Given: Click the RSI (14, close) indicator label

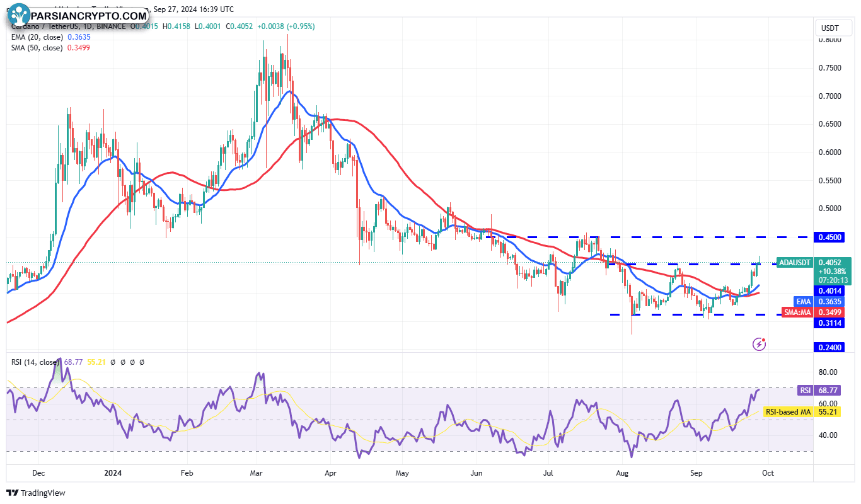Looking at the screenshot, I should tap(35, 362).
